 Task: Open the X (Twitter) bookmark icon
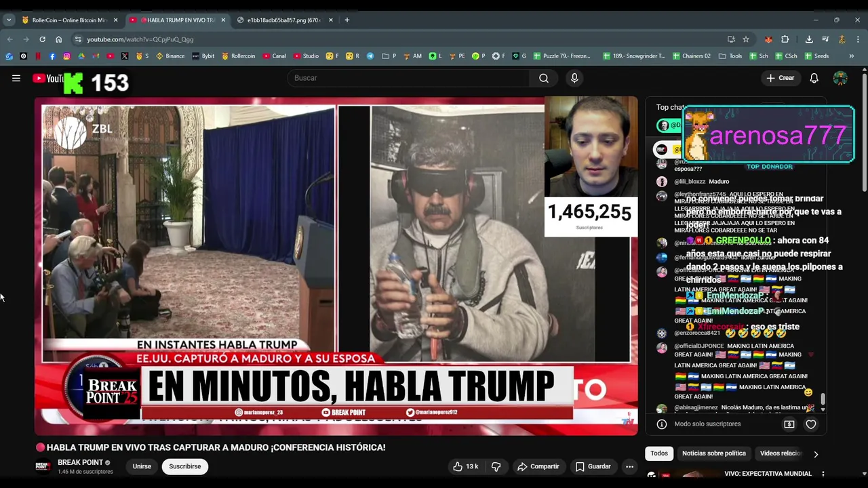(x=125, y=56)
